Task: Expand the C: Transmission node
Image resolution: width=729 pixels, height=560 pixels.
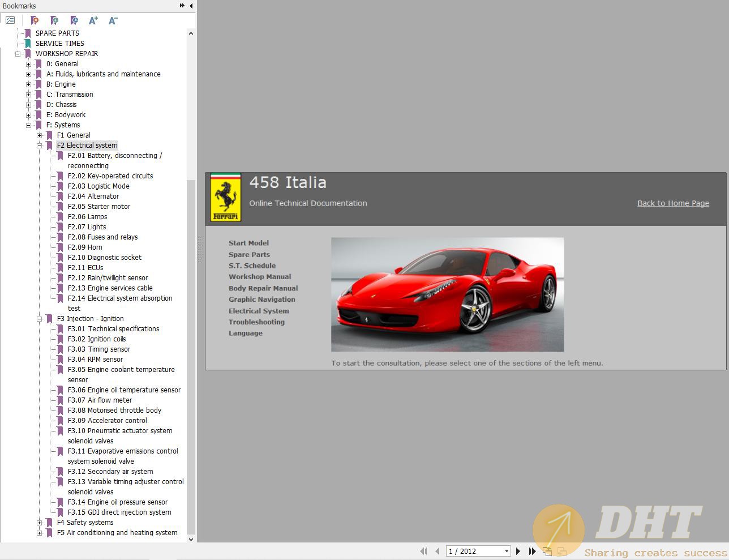Action: click(28, 95)
